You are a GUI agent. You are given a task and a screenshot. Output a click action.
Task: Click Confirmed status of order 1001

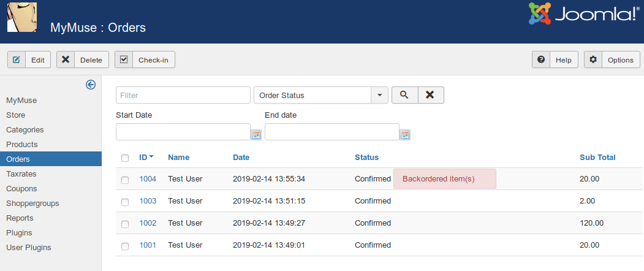coord(373,245)
